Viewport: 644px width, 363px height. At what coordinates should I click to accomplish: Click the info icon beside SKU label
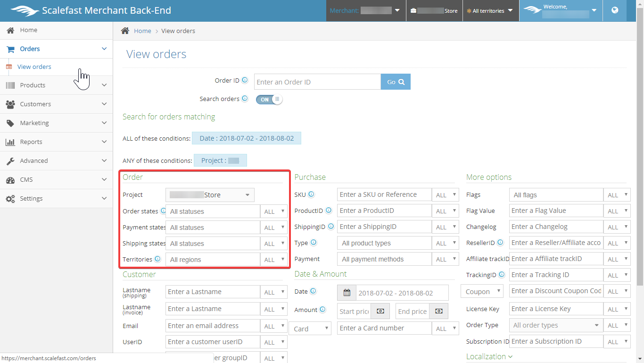pyautogui.click(x=311, y=194)
